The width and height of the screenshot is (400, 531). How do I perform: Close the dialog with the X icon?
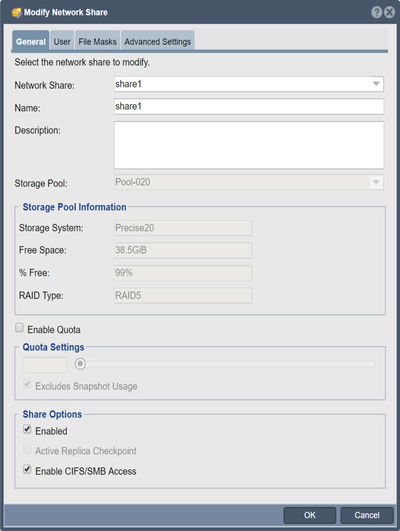pyautogui.click(x=390, y=12)
